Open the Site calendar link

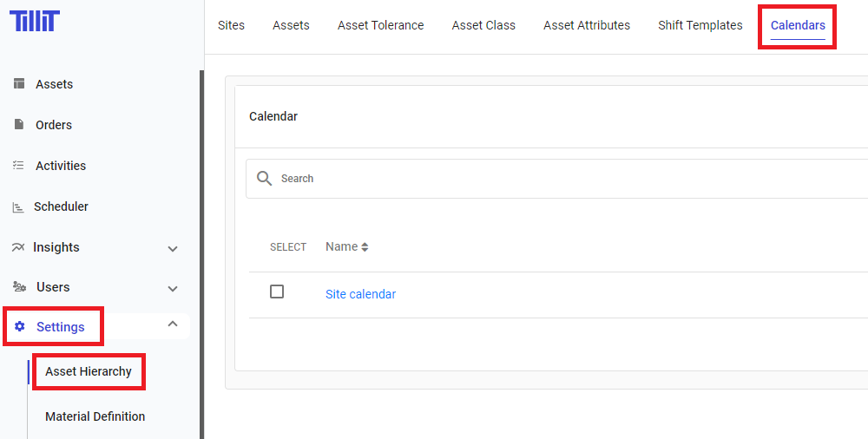click(360, 294)
